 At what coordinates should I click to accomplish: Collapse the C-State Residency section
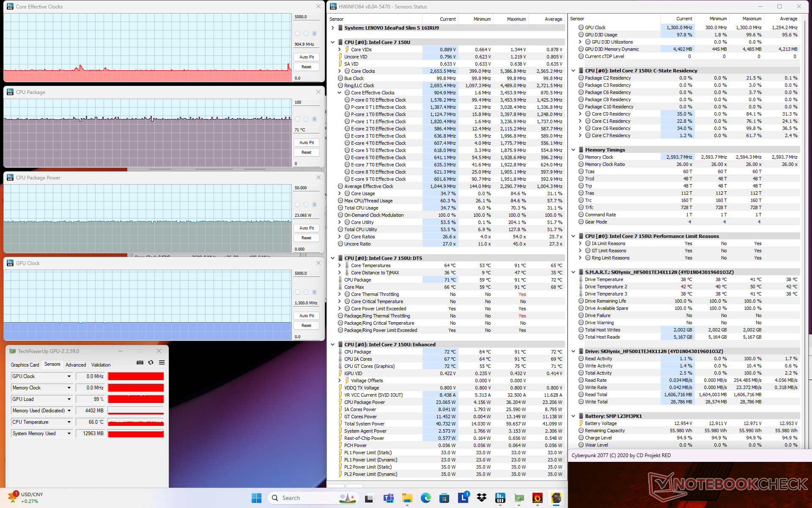573,71
